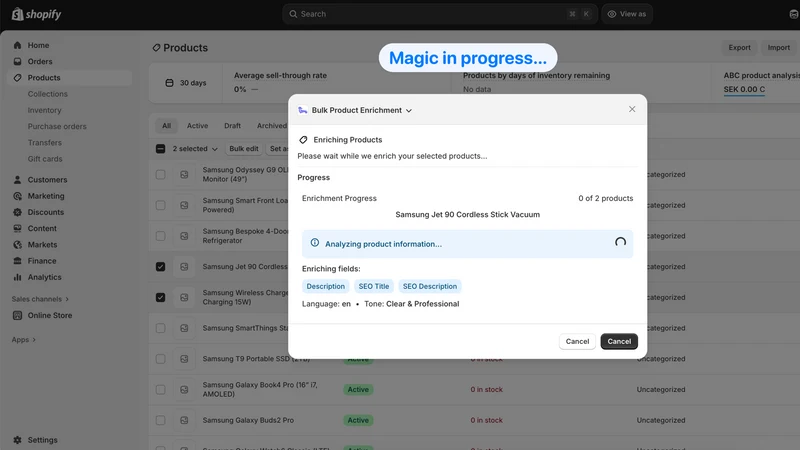This screenshot has width=800, height=450.
Task: Switch to the Archived products tab
Action: click(271, 126)
